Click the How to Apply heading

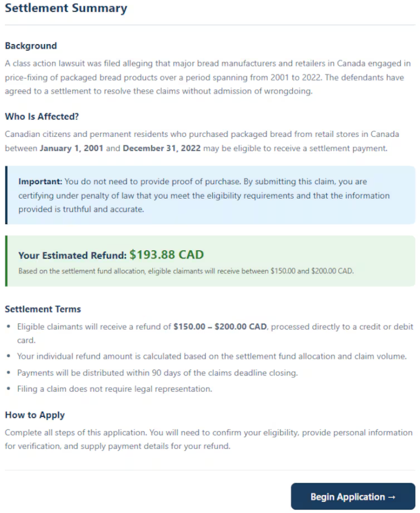pyautogui.click(x=35, y=415)
